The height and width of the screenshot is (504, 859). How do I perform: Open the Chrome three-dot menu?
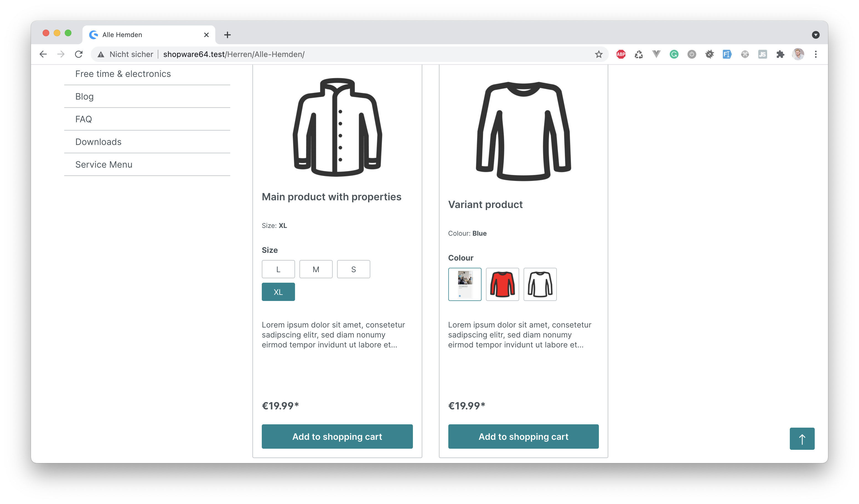[x=816, y=54]
